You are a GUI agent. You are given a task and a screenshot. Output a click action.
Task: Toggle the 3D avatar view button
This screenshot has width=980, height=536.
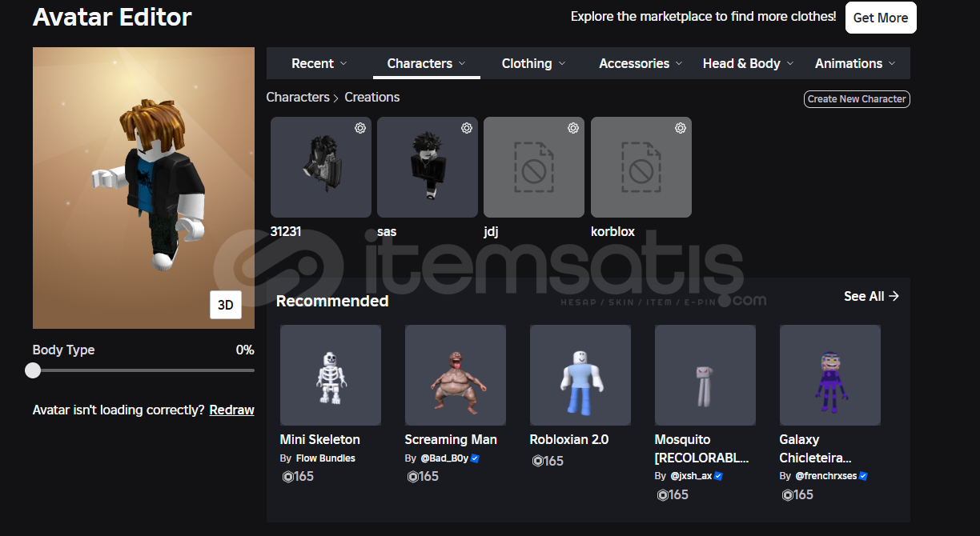coord(226,305)
